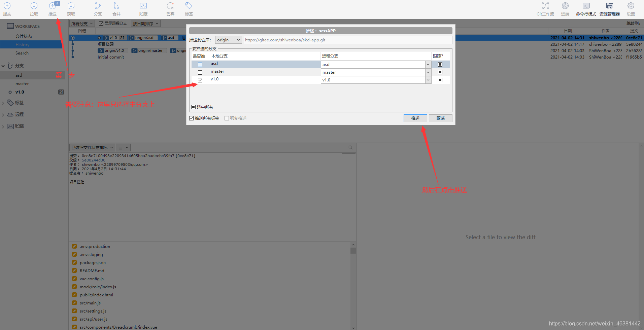Viewport: 644px width, 330px height.
Task: Select History in the workspace sidebar
Action: [31, 44]
